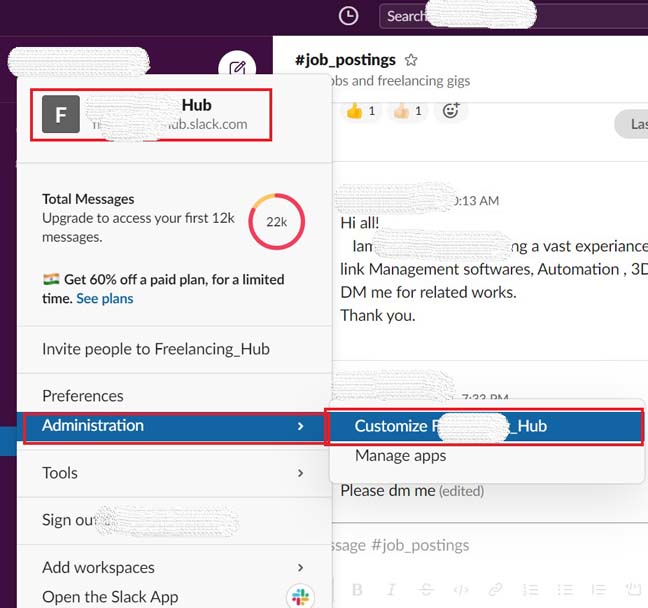Choose the Customize Hub submenu option
This screenshot has height=608, width=648.
[486, 426]
